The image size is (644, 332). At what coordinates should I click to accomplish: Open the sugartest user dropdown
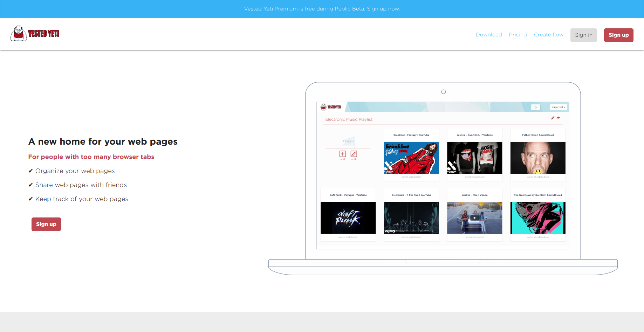pos(559,107)
